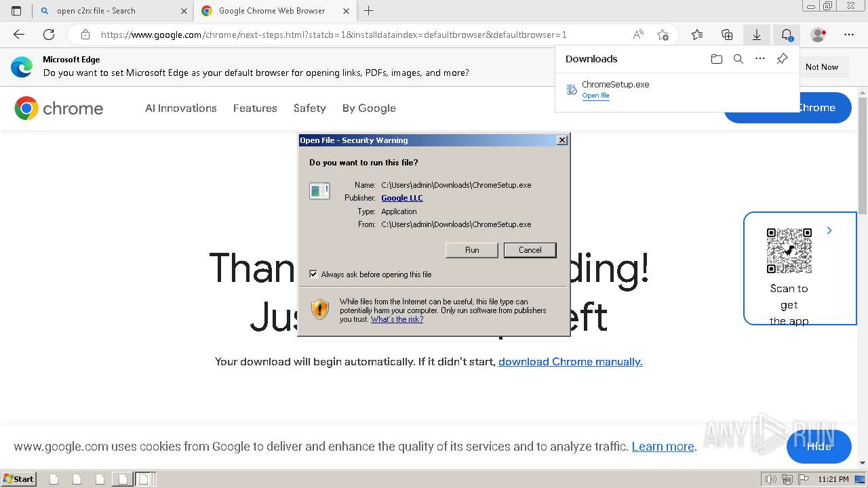Open Read aloud in address bar
This screenshot has width=868, height=488.
[638, 35]
